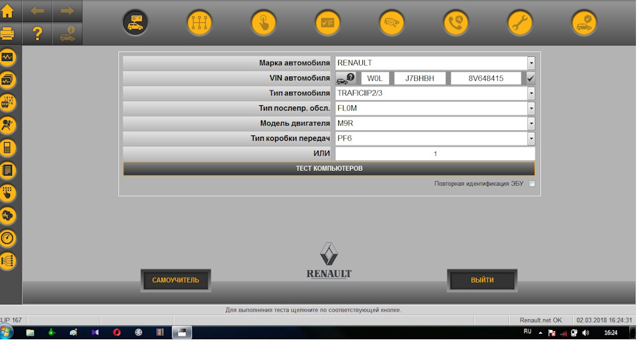This screenshot has height=362, width=644.
Task: Click the 'Марка автомобиля' label
Action: 294,63
